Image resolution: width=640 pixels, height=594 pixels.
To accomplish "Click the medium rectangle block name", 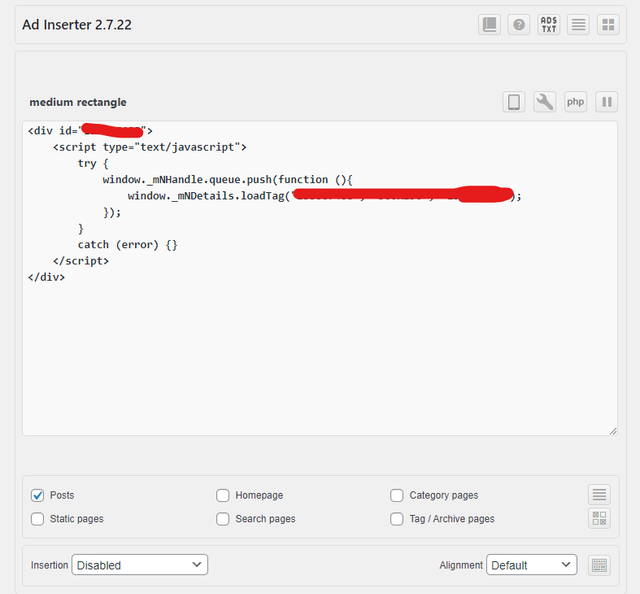I will click(x=78, y=102).
